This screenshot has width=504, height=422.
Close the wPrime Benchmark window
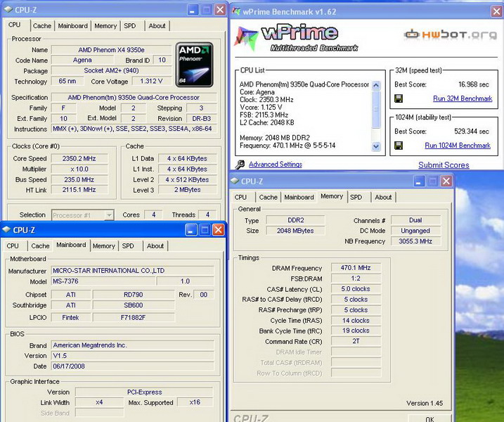click(496, 12)
